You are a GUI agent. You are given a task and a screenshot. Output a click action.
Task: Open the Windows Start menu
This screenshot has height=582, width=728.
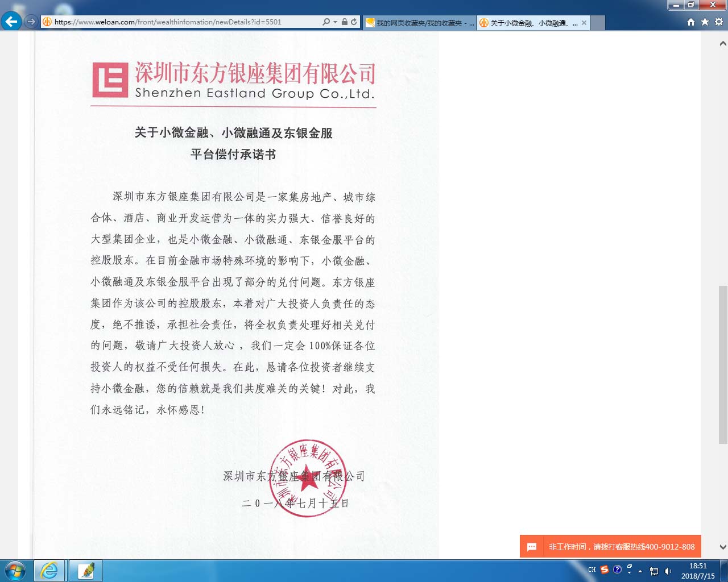pos(15,570)
